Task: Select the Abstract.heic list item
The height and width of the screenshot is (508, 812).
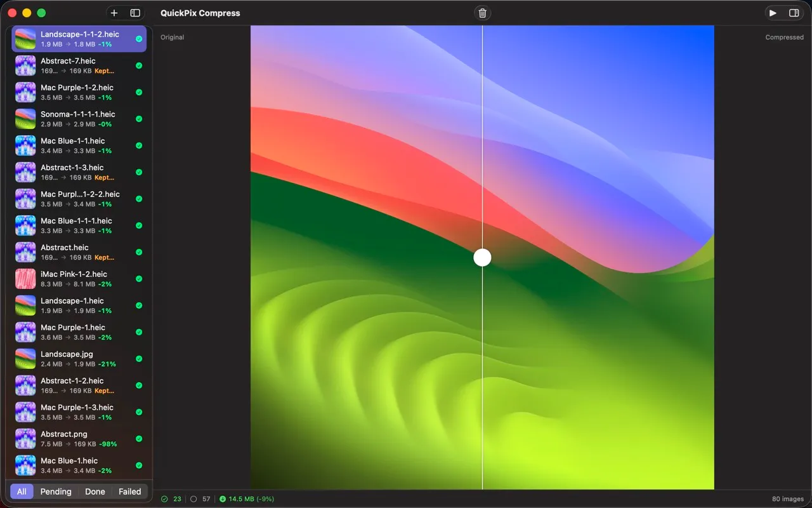Action: pos(79,252)
